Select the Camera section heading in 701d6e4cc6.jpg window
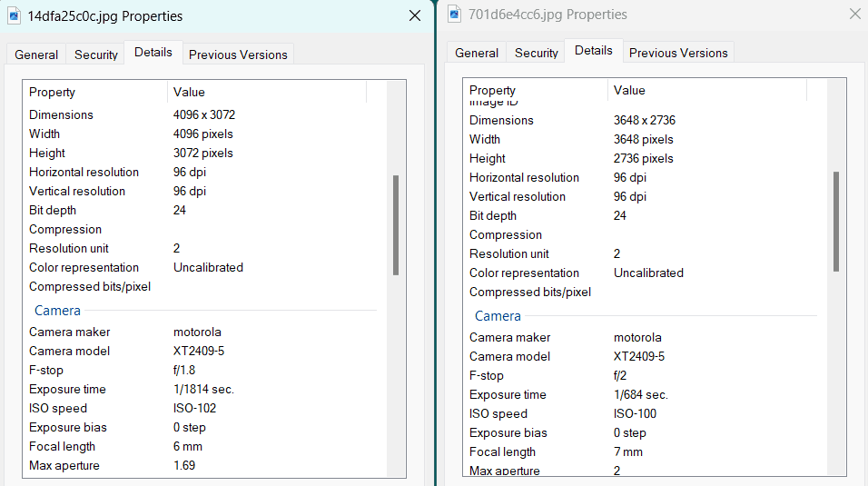This screenshot has height=486, width=868. coord(498,316)
